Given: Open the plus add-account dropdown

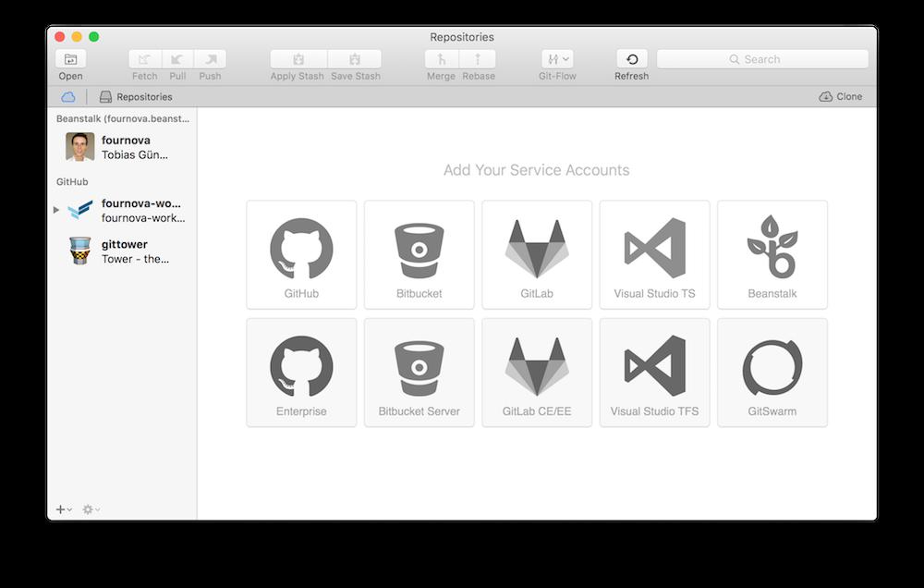Looking at the screenshot, I should point(64,509).
